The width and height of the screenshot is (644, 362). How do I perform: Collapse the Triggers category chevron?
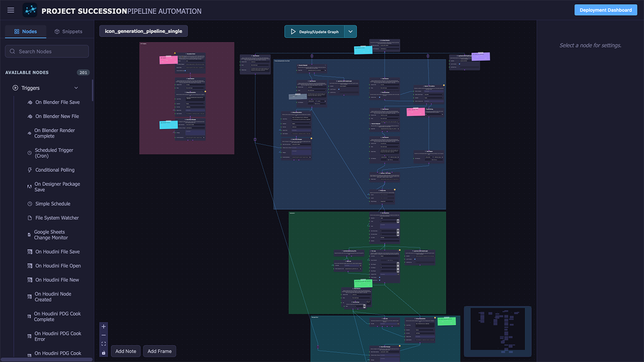(x=76, y=88)
